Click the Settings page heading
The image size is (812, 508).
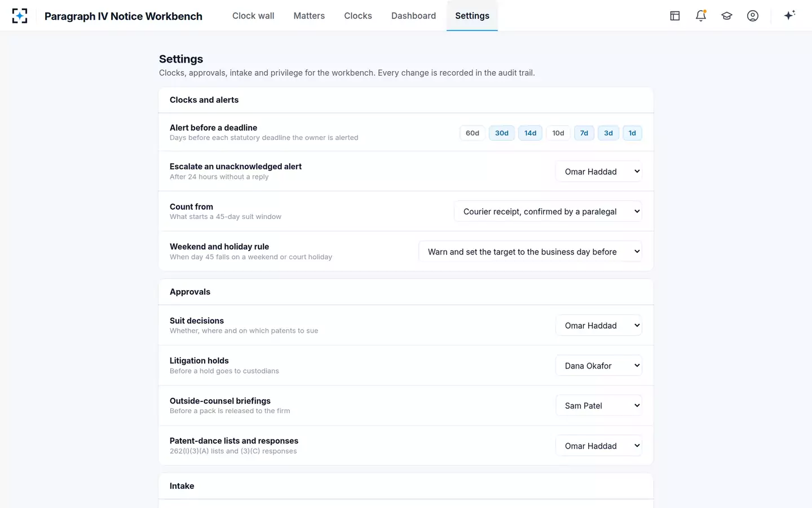[181, 59]
